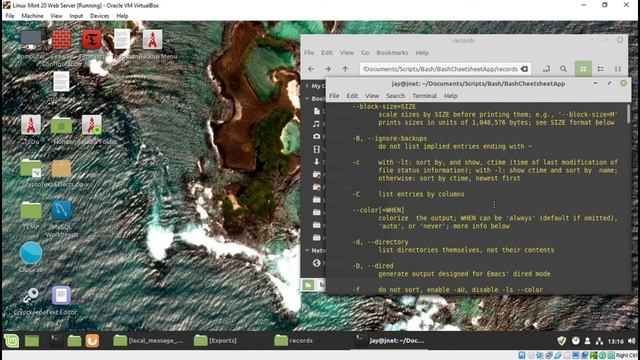
Task: Launch terminal from panel launcher
Action: tap(56, 340)
